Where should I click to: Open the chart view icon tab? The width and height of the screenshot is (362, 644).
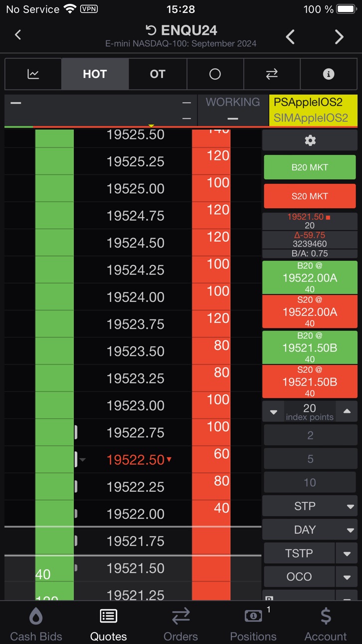33,74
